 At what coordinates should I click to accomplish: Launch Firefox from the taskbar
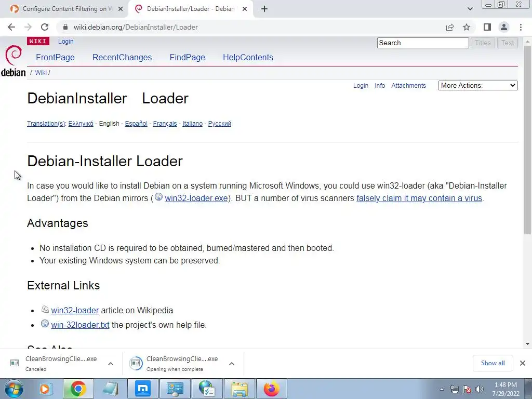tap(272, 389)
